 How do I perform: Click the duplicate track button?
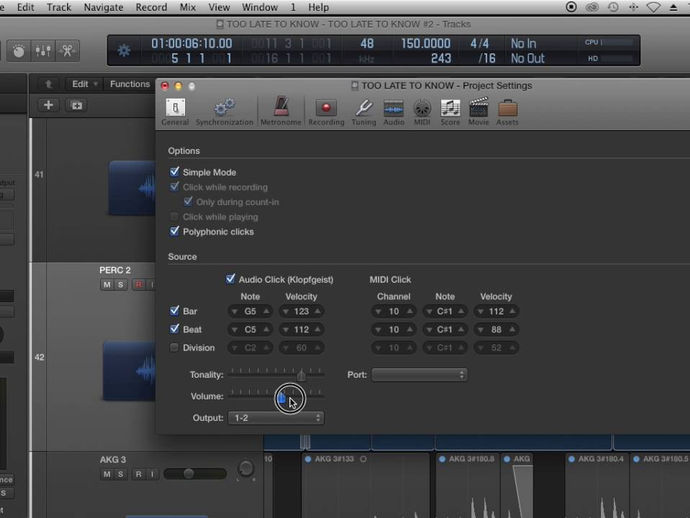[x=77, y=105]
